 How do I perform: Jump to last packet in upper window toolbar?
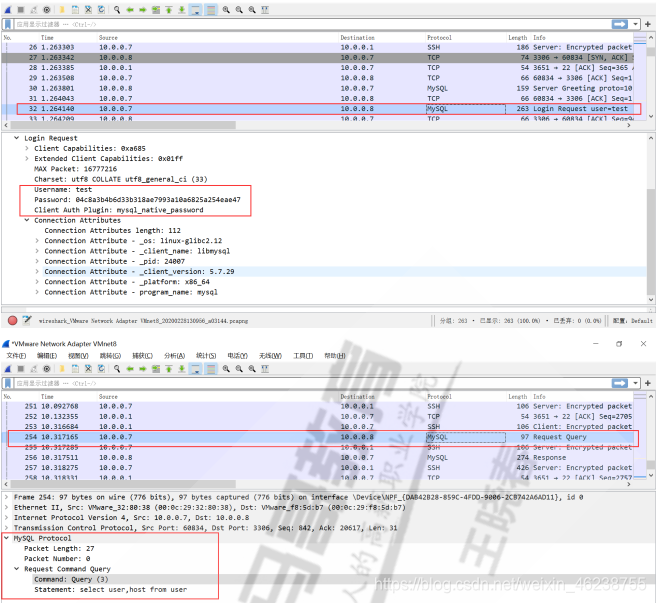point(182,10)
